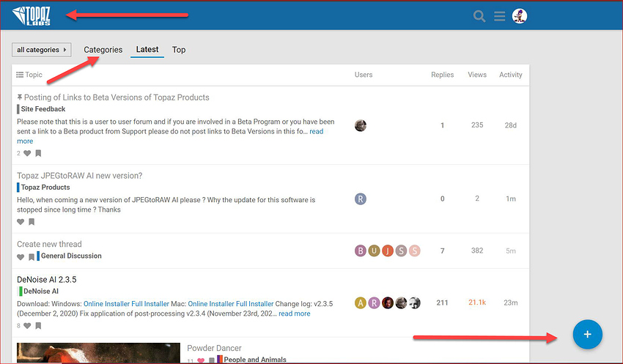The height and width of the screenshot is (364, 623).
Task: Click the Topaz Labs logo
Action: click(31, 16)
